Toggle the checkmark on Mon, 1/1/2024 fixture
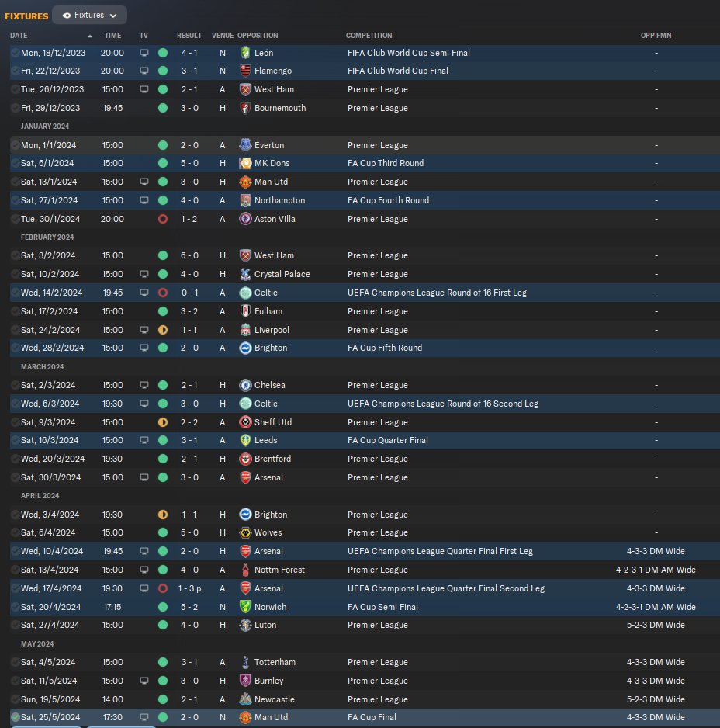This screenshot has width=720, height=728. [x=16, y=145]
